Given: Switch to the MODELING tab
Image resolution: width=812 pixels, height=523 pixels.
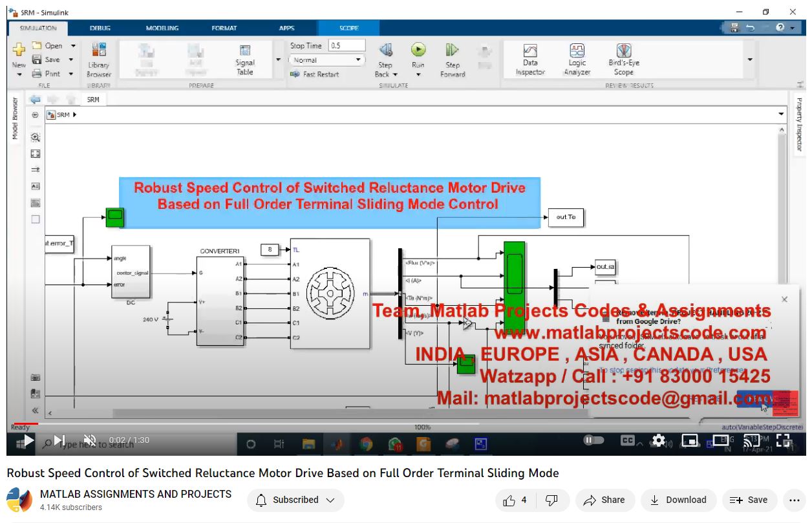Looking at the screenshot, I should (162, 28).
